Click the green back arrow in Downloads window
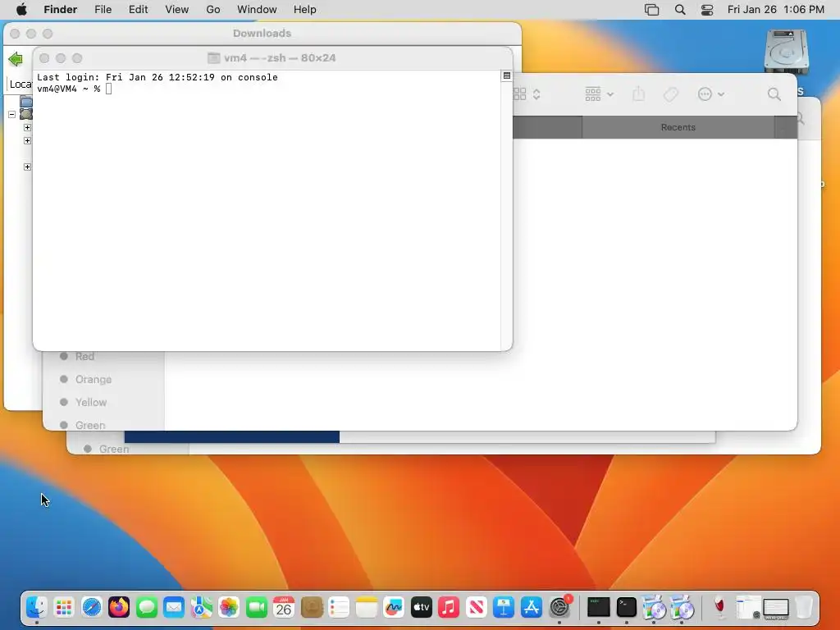Image resolution: width=840 pixels, height=630 pixels. [x=16, y=59]
